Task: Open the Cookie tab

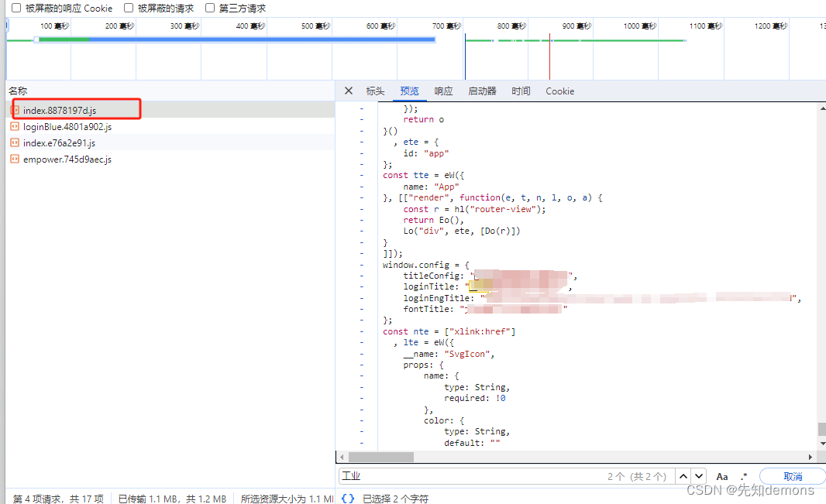Action: tap(559, 91)
